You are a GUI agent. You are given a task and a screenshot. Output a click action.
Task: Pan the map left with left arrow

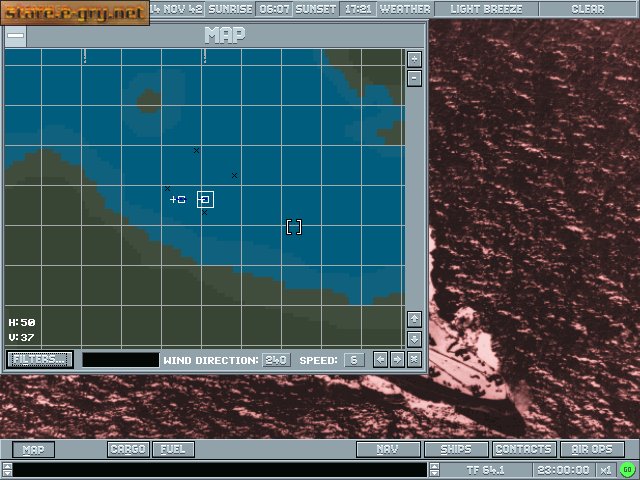[x=380, y=360]
